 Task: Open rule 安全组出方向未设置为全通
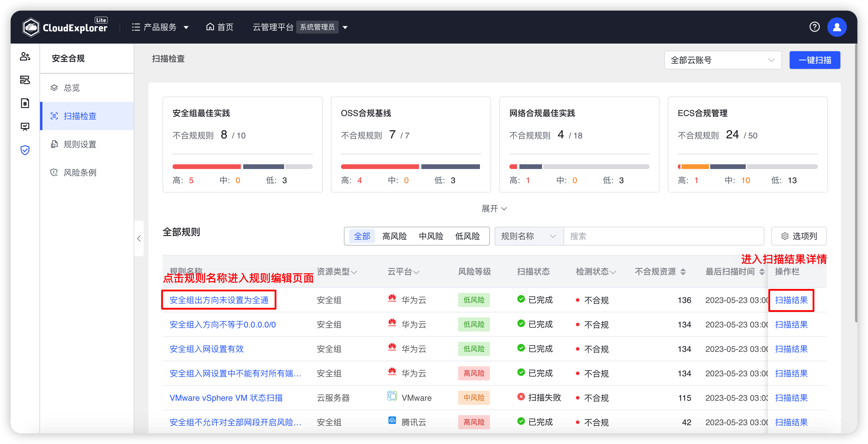coord(219,300)
